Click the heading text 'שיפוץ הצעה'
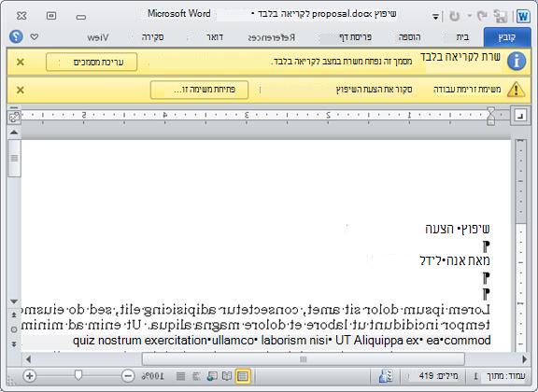Image resolution: width=538 pixels, height=392 pixels. pyautogui.click(x=458, y=229)
